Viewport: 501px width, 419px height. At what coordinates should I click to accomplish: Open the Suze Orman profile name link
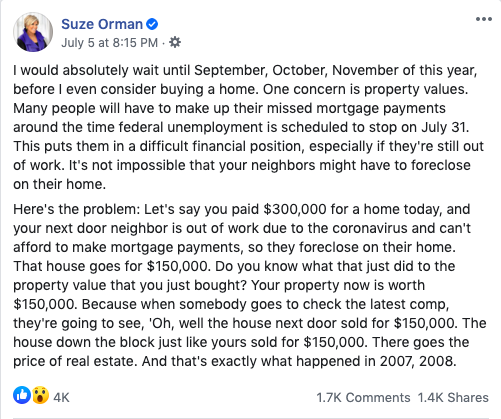pyautogui.click(x=102, y=24)
